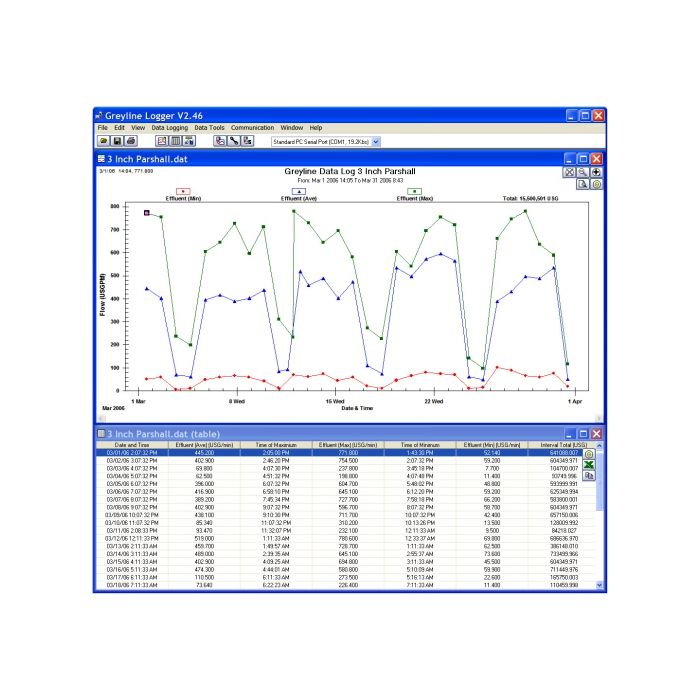Open the Communication menu

click(252, 128)
